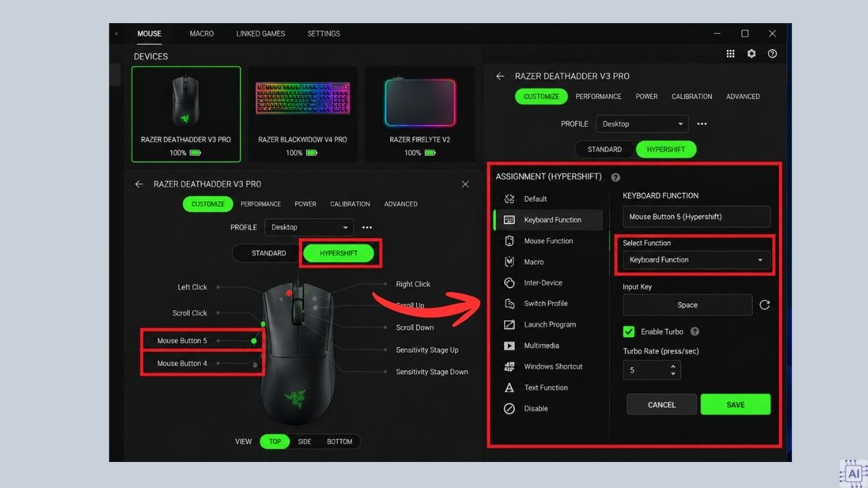
Task: Open the Macro tab
Action: pyautogui.click(x=202, y=33)
